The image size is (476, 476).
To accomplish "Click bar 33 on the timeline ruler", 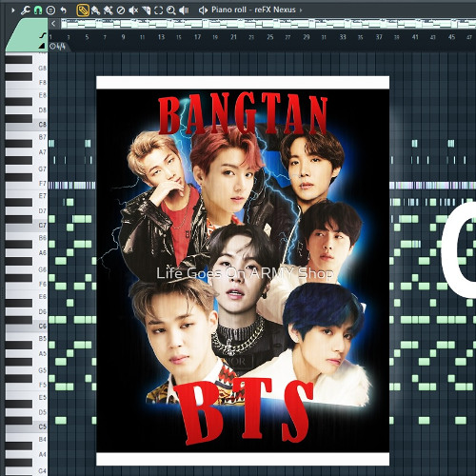I will coord(343,37).
